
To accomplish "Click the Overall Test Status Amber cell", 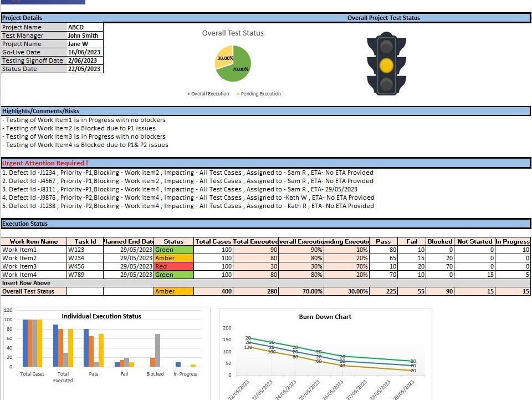I will click(173, 291).
